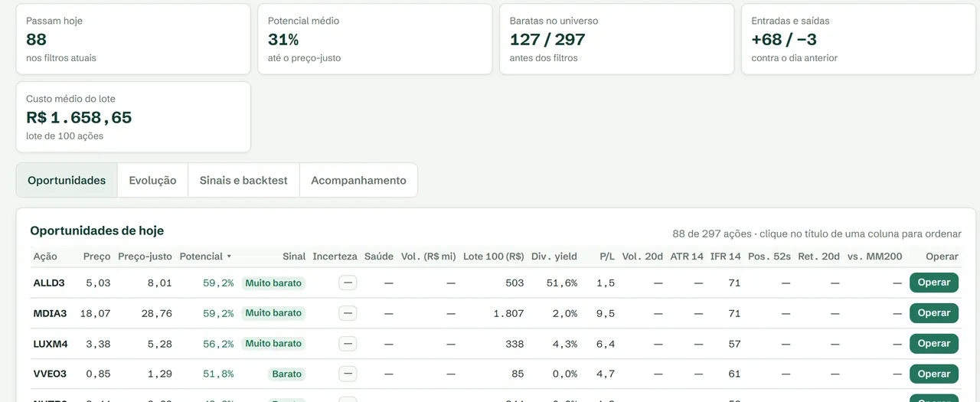Click the Passam hoje card showing 88

click(x=133, y=39)
